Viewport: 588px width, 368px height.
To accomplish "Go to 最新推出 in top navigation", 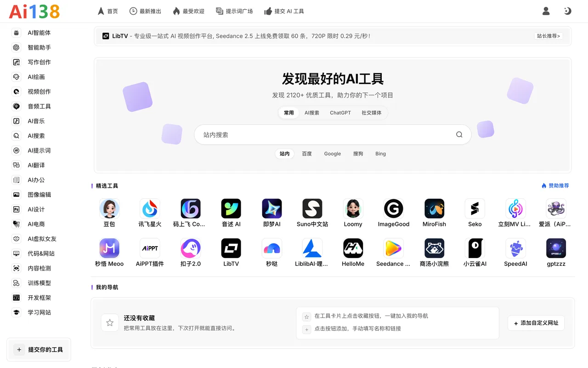I will point(145,11).
